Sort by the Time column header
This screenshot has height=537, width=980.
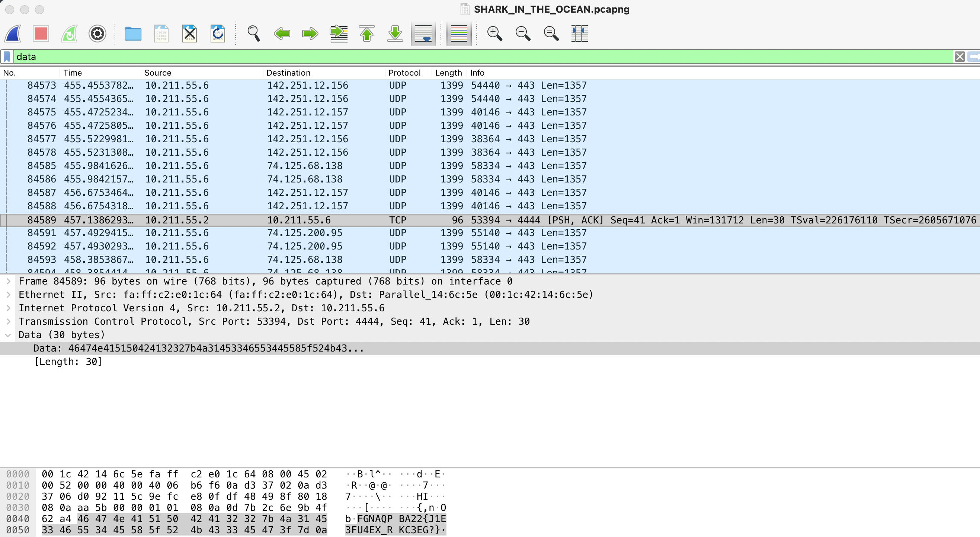pos(100,73)
